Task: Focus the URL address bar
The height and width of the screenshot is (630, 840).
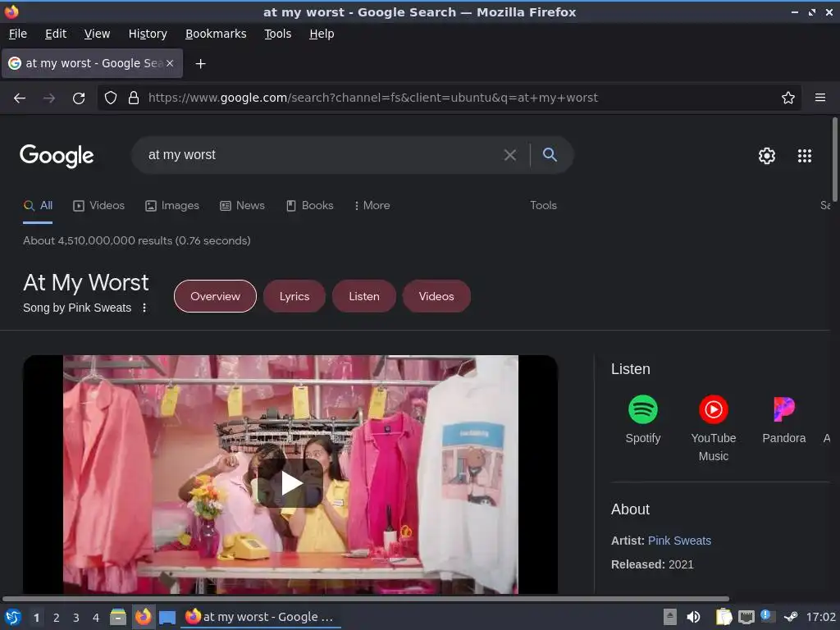Action: pyautogui.click(x=450, y=98)
